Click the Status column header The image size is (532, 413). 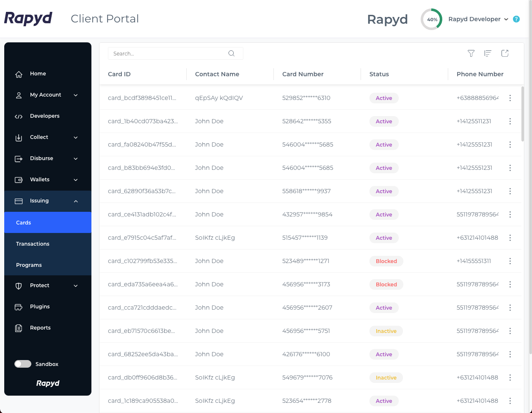tap(379, 74)
